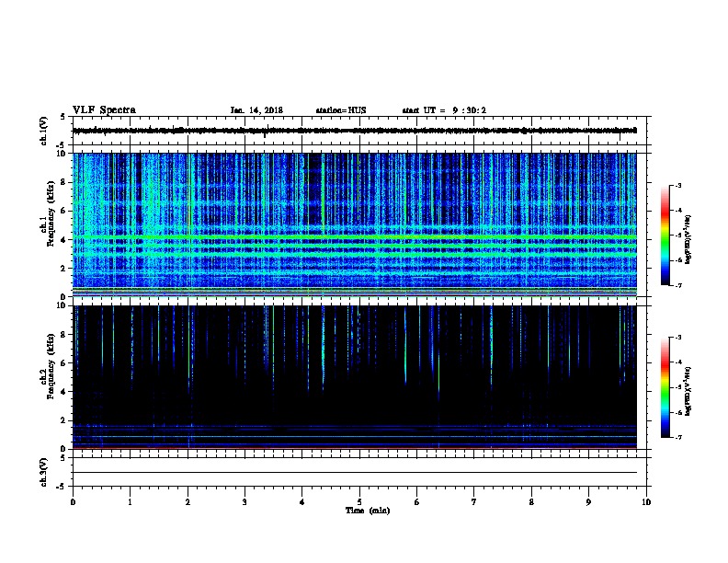Click the "8" tick label on time axis
Screen dimensions: 728x563
click(531, 502)
